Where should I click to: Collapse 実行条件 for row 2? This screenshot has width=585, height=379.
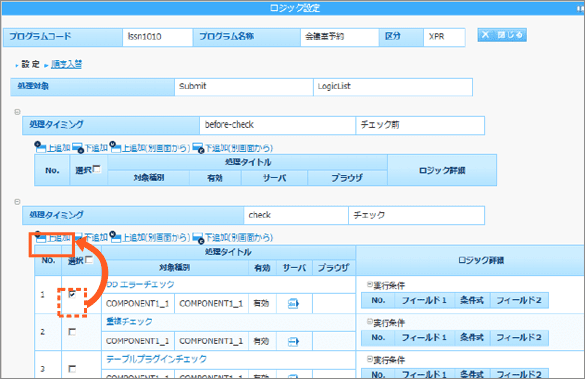point(369,322)
